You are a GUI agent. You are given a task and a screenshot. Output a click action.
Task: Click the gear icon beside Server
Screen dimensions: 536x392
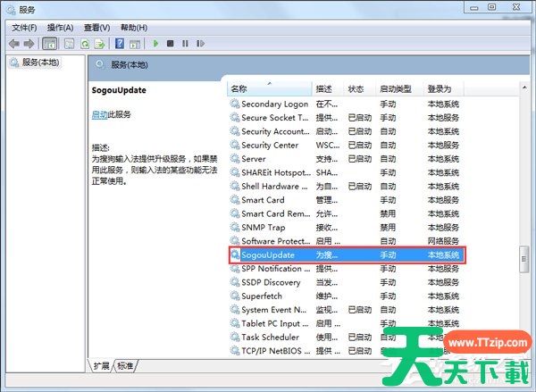pyautogui.click(x=235, y=159)
